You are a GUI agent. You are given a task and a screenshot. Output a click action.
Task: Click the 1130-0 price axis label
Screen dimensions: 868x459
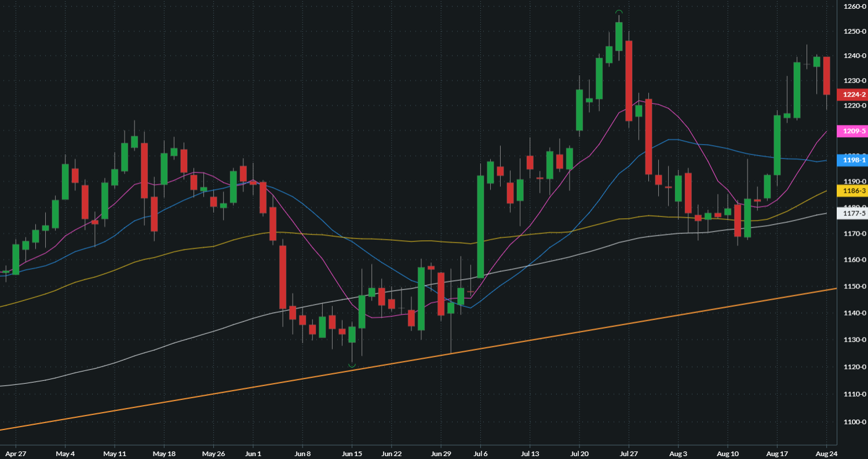[855, 340]
